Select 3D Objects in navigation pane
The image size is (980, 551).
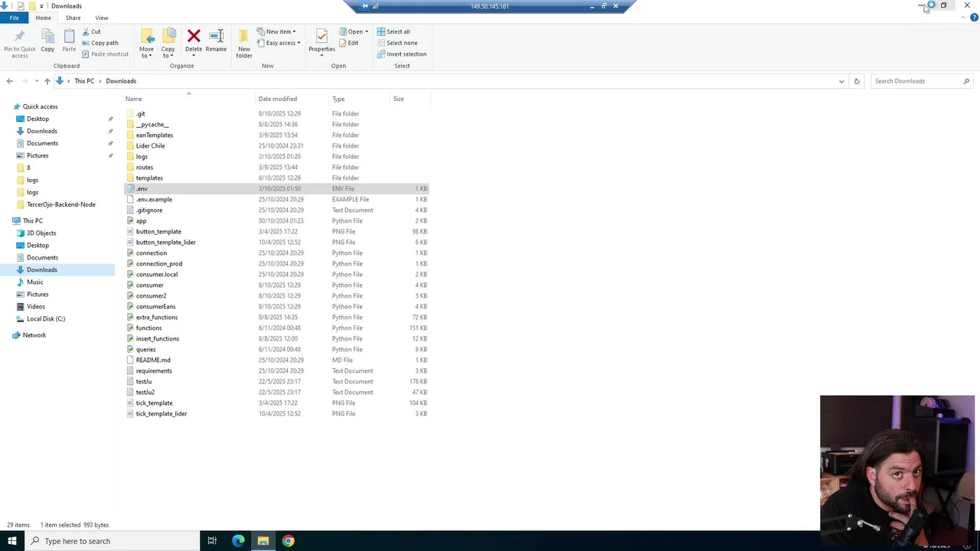click(x=41, y=233)
